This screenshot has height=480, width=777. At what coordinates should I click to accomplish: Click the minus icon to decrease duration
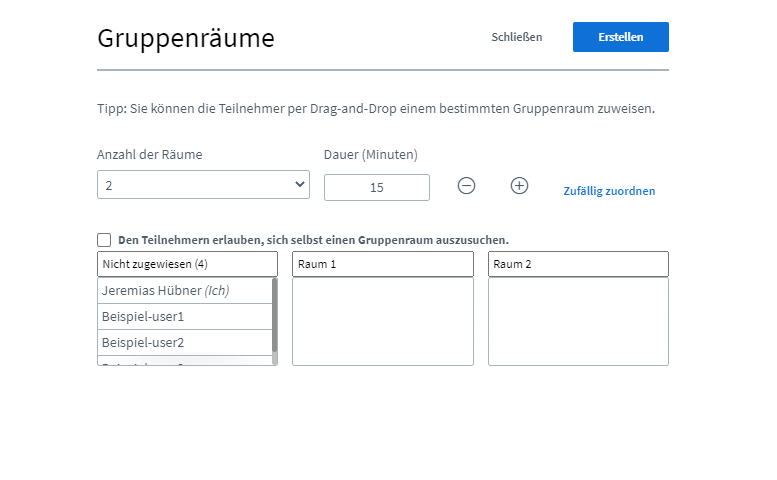coord(466,186)
